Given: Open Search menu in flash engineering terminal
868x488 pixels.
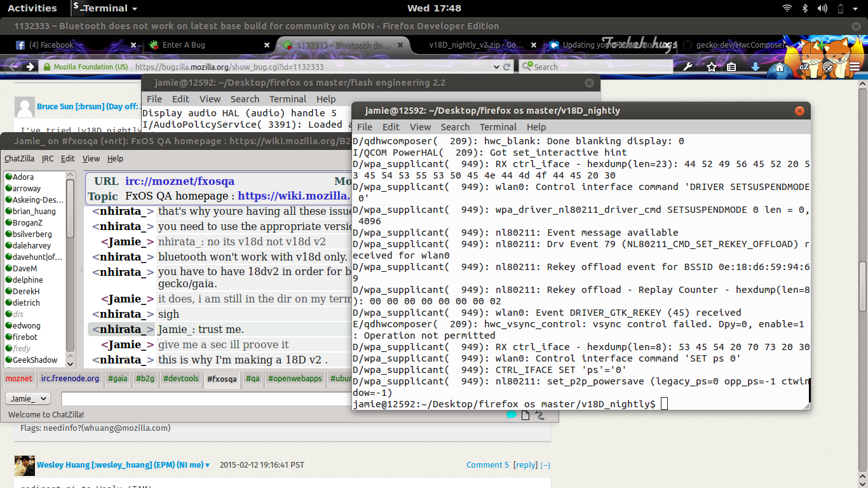Looking at the screenshot, I should tap(245, 99).
